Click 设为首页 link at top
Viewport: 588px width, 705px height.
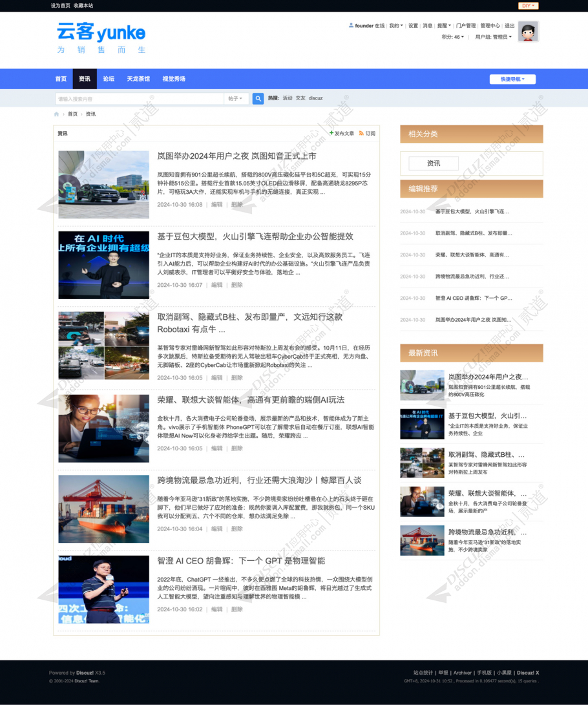60,6
